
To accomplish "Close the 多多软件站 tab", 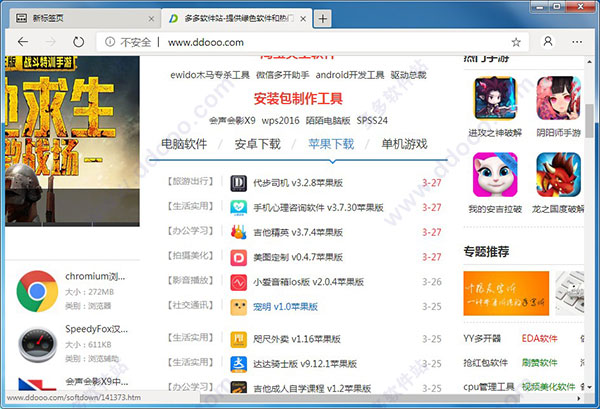I will 303,18.
